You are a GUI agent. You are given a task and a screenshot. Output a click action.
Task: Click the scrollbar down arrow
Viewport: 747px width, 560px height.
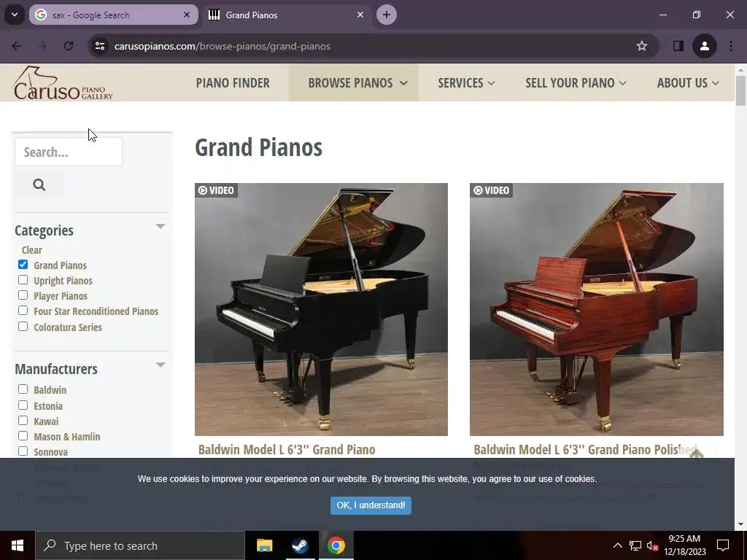[740, 524]
